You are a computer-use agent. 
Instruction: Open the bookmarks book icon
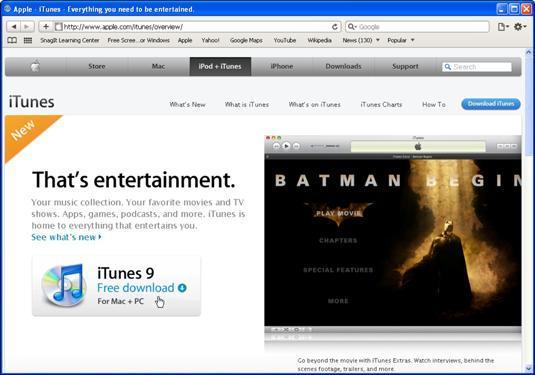tap(12, 40)
